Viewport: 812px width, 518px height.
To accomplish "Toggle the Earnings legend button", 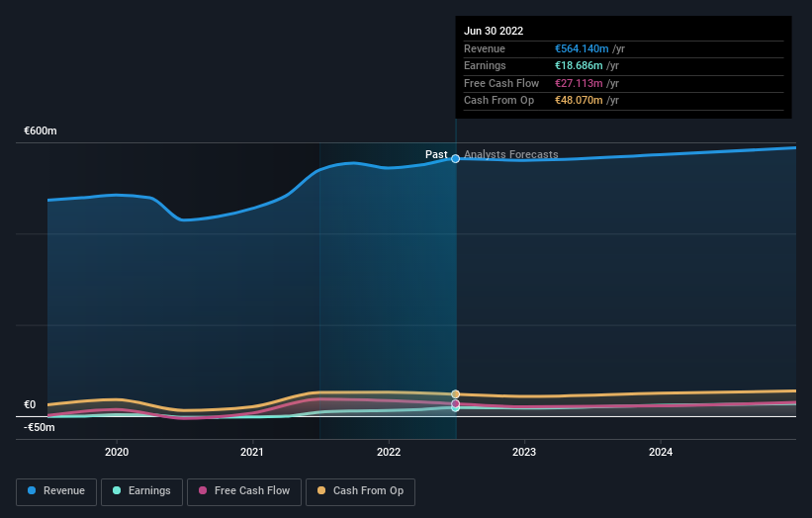I will coord(141,491).
